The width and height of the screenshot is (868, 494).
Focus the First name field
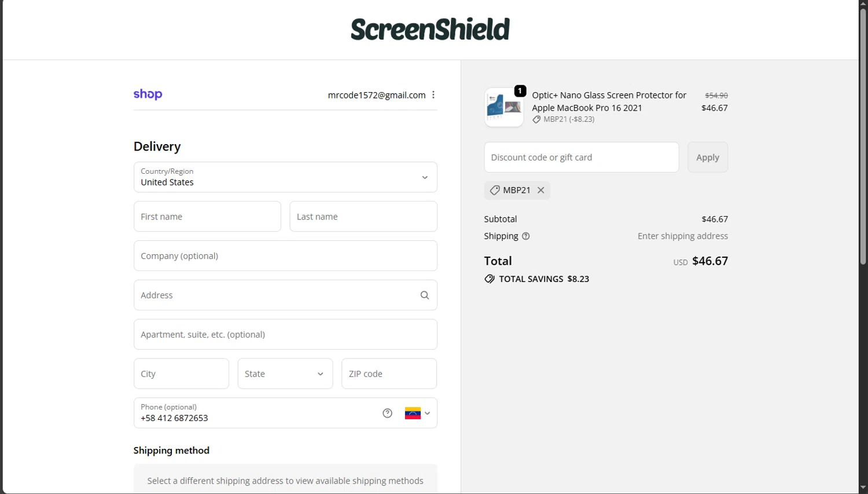207,217
